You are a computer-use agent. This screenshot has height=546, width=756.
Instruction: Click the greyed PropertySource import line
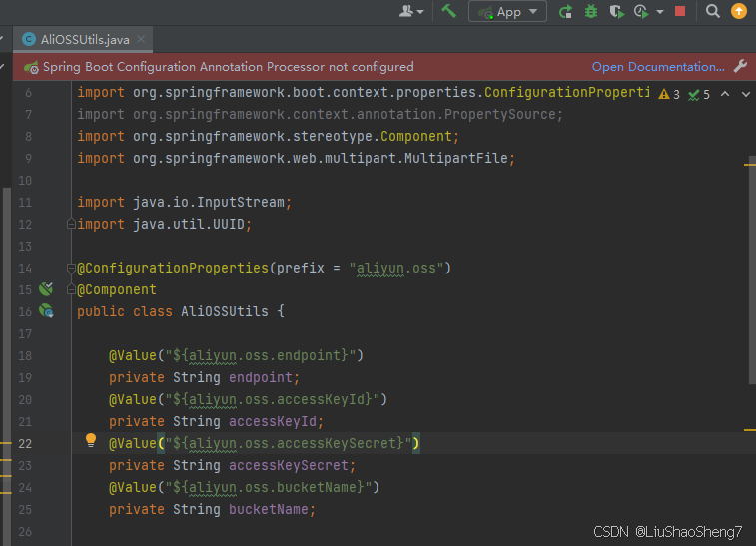point(320,114)
